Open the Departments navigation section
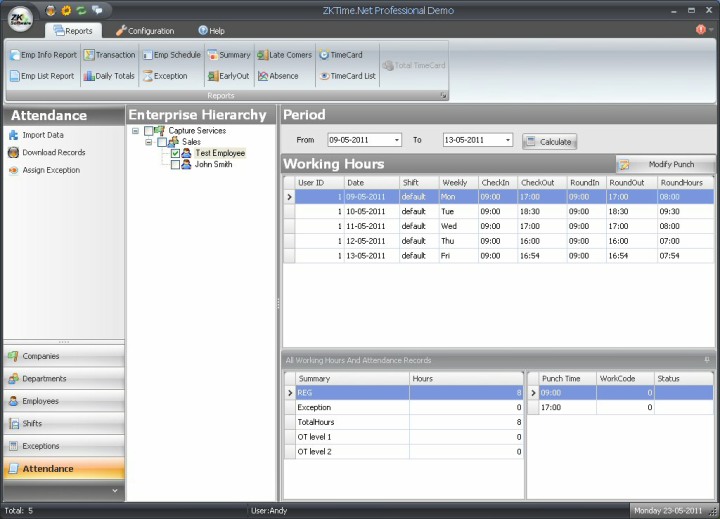The width and height of the screenshot is (720, 519). (x=64, y=378)
